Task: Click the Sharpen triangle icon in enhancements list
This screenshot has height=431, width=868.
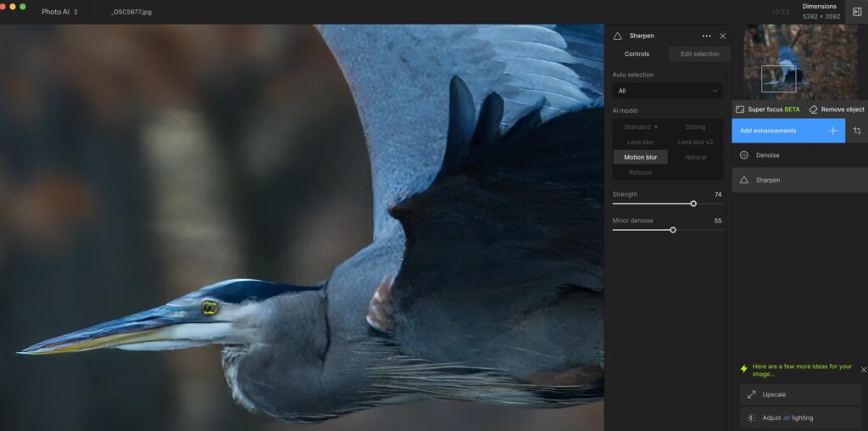Action: point(744,180)
